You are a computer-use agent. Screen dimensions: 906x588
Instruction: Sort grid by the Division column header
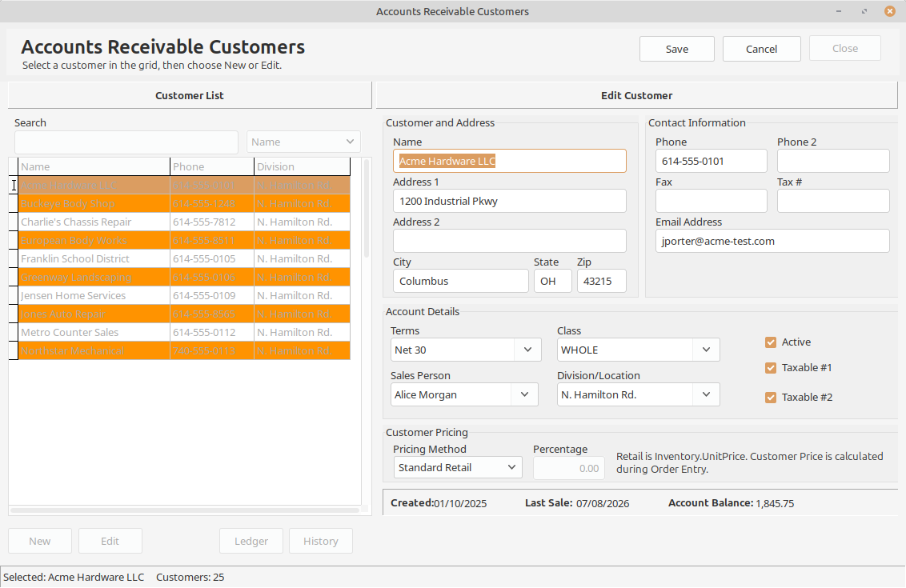pyautogui.click(x=303, y=166)
